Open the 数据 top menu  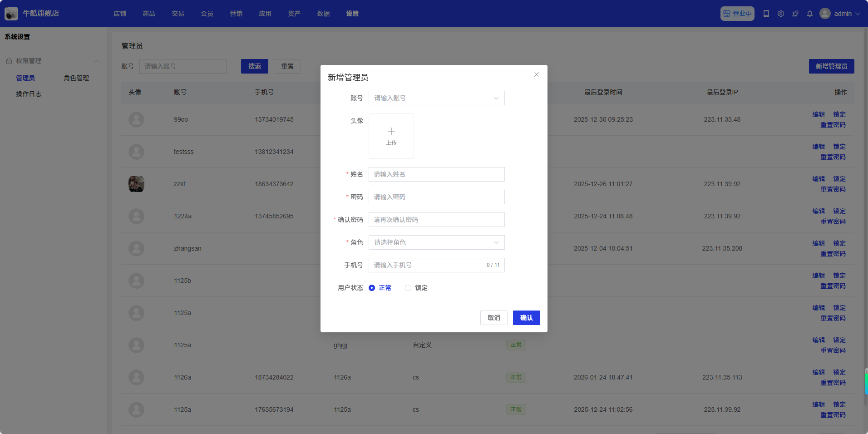coord(323,14)
